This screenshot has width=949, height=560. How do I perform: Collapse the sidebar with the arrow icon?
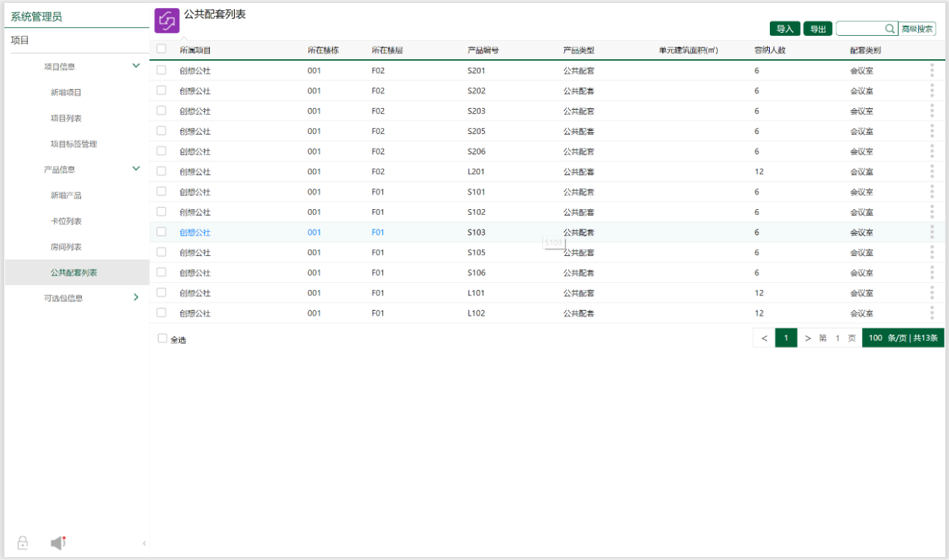point(144,543)
